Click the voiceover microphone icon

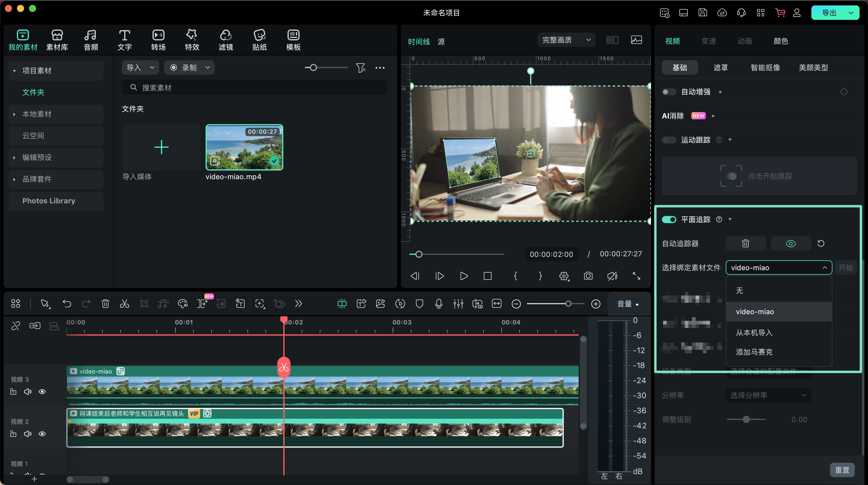click(x=439, y=304)
